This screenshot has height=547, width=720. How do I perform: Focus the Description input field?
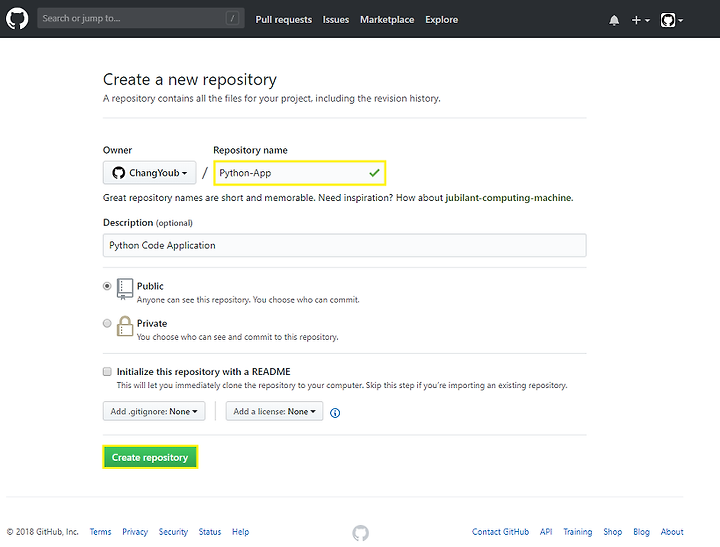tap(344, 245)
